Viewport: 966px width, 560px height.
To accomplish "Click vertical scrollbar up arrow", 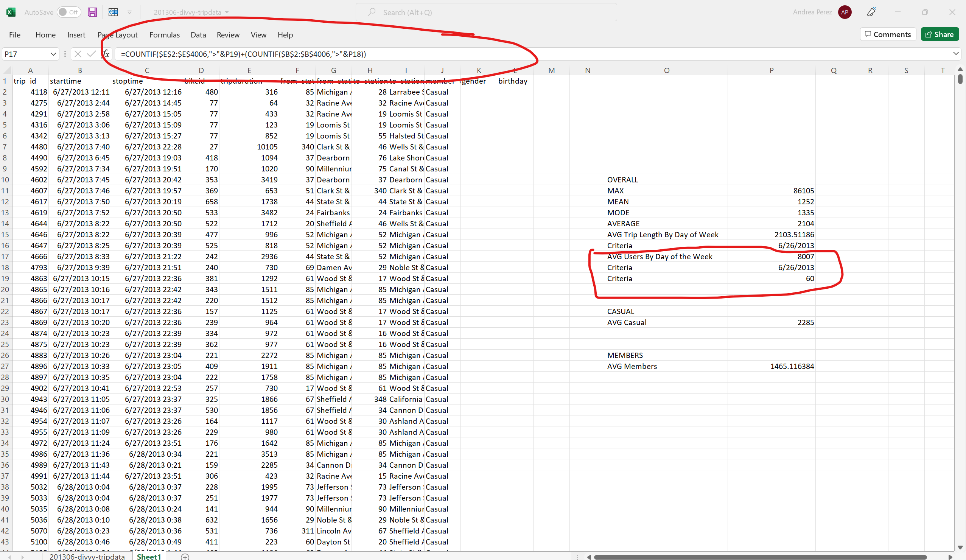I will coord(960,69).
